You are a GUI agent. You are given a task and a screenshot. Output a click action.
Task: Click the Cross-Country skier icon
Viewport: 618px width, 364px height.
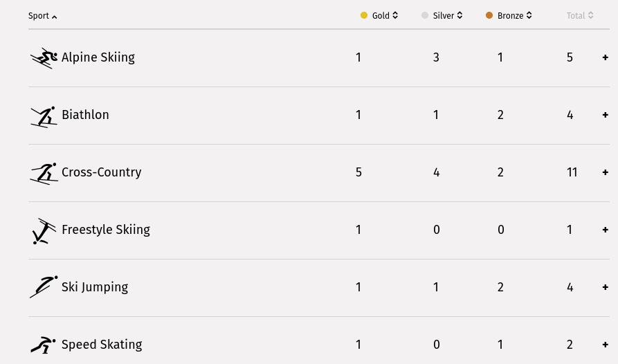[44, 173]
